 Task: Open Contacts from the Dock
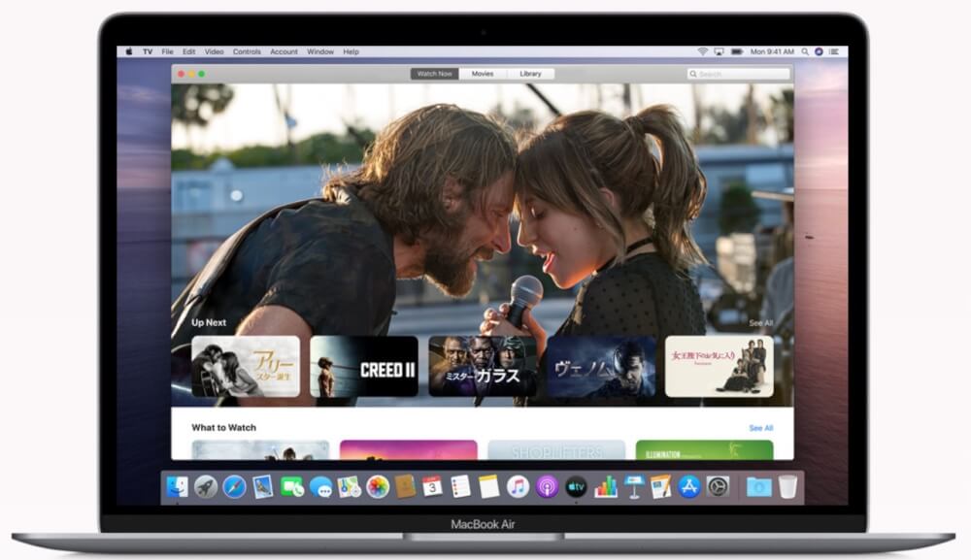pyautogui.click(x=405, y=487)
